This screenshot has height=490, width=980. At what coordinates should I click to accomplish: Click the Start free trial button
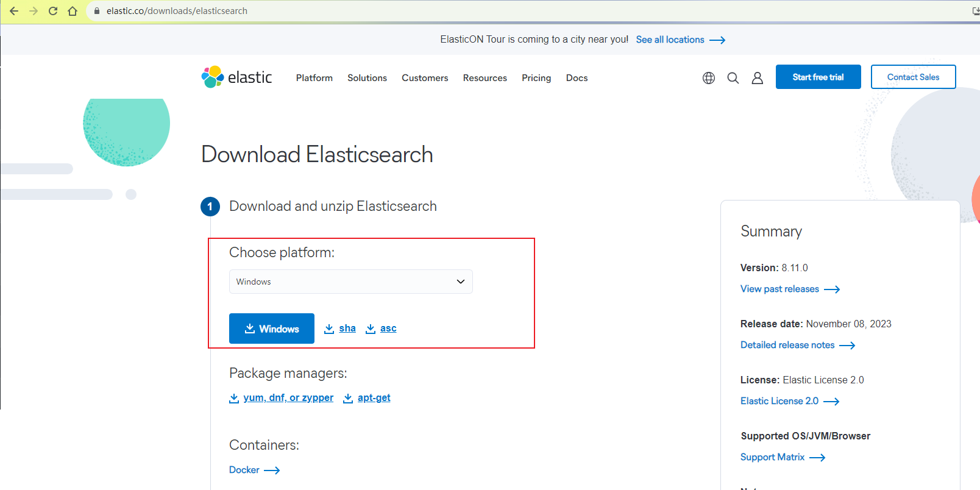(x=818, y=77)
